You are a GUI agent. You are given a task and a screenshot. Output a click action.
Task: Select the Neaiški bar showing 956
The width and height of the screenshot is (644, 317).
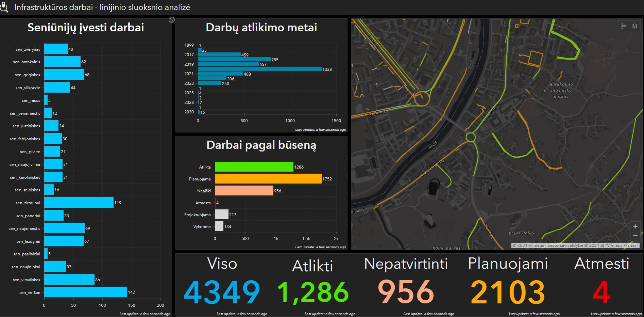[244, 191]
